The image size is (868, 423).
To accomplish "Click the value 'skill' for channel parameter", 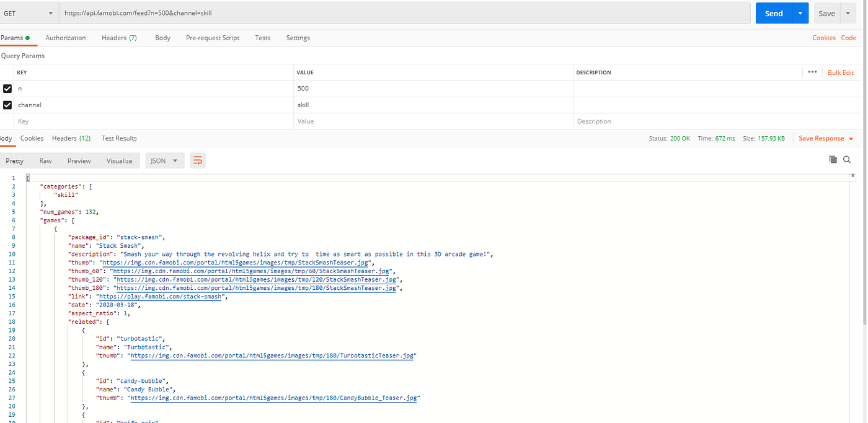I will click(x=433, y=105).
